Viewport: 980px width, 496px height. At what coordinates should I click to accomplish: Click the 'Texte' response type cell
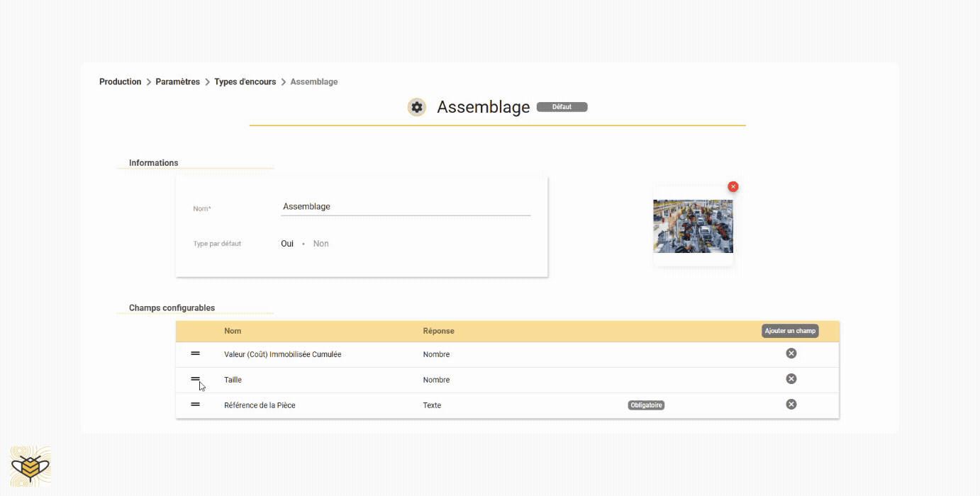coord(432,405)
